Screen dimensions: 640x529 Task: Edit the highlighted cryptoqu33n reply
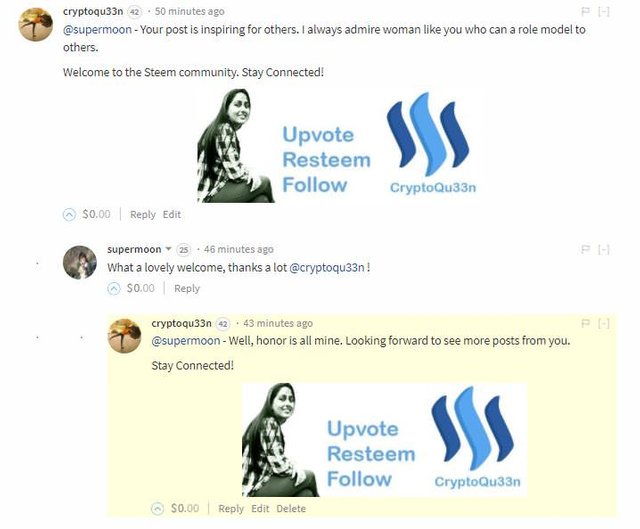[x=260, y=509]
